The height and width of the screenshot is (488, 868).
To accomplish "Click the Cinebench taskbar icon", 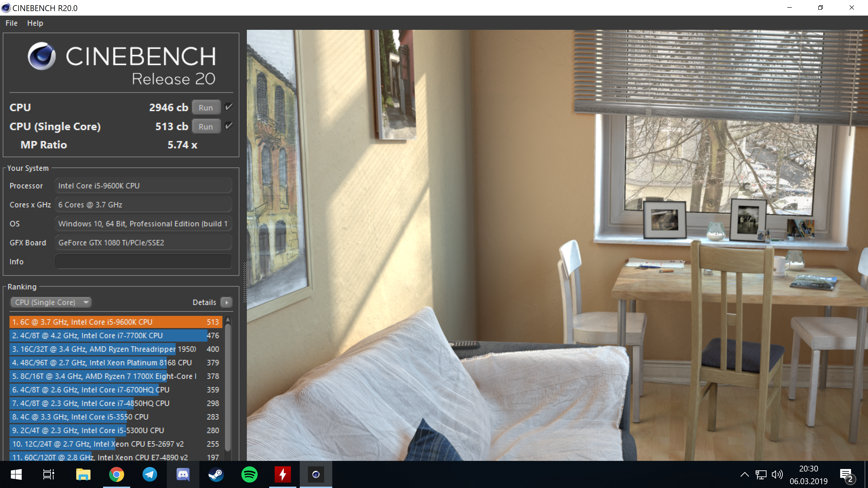I will point(316,474).
